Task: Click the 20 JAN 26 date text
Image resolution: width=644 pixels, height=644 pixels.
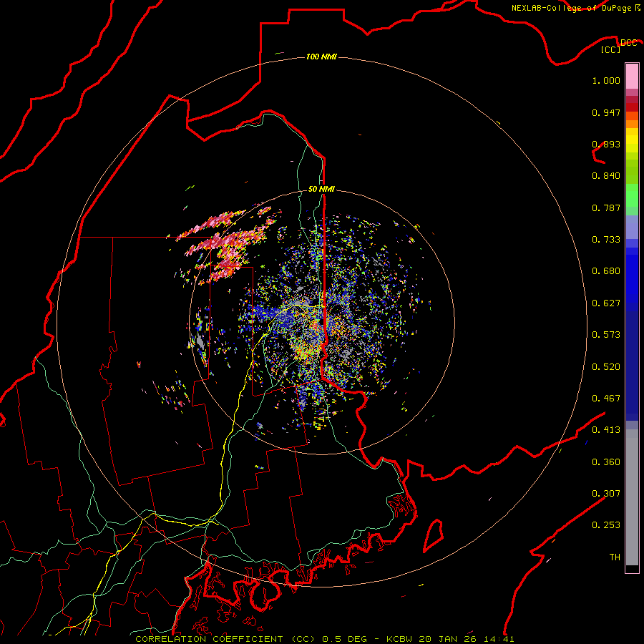Action: pyautogui.click(x=448, y=639)
